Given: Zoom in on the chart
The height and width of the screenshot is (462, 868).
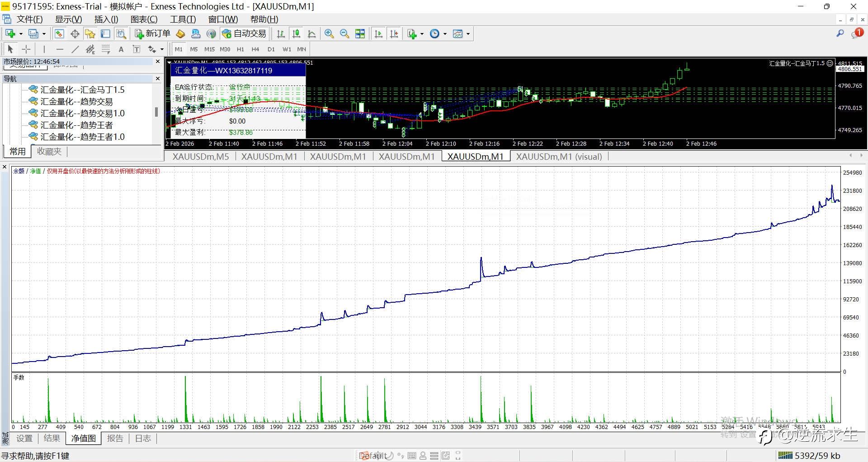Looking at the screenshot, I should click(329, 34).
